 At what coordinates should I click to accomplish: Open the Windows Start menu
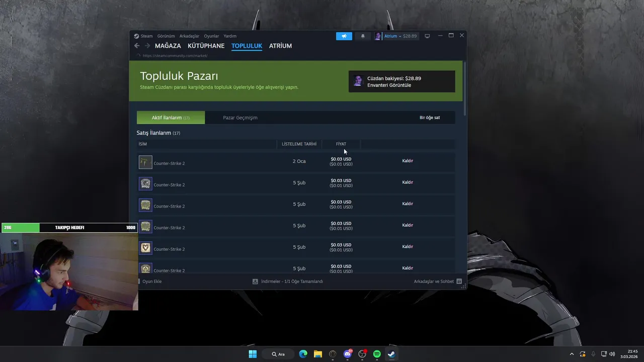tap(253, 354)
